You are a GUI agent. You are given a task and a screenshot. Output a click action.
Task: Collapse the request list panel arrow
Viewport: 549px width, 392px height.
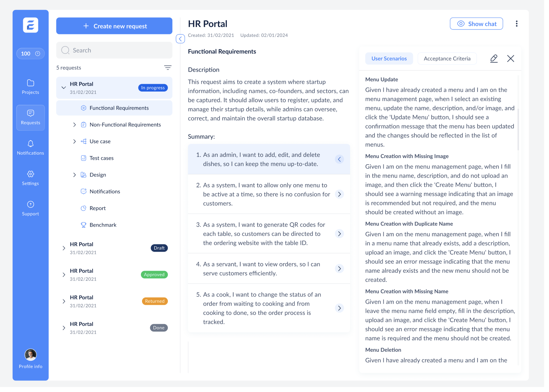180,39
